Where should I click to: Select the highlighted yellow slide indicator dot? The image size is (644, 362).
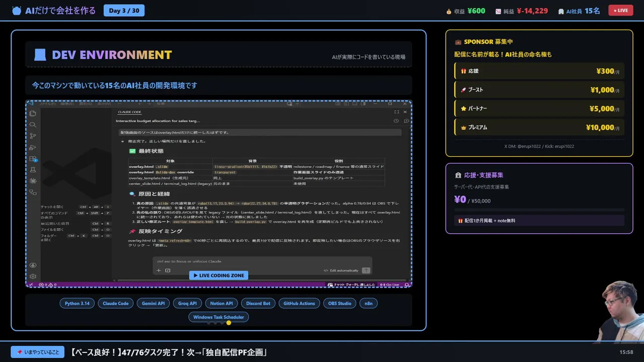pyautogui.click(x=229, y=323)
